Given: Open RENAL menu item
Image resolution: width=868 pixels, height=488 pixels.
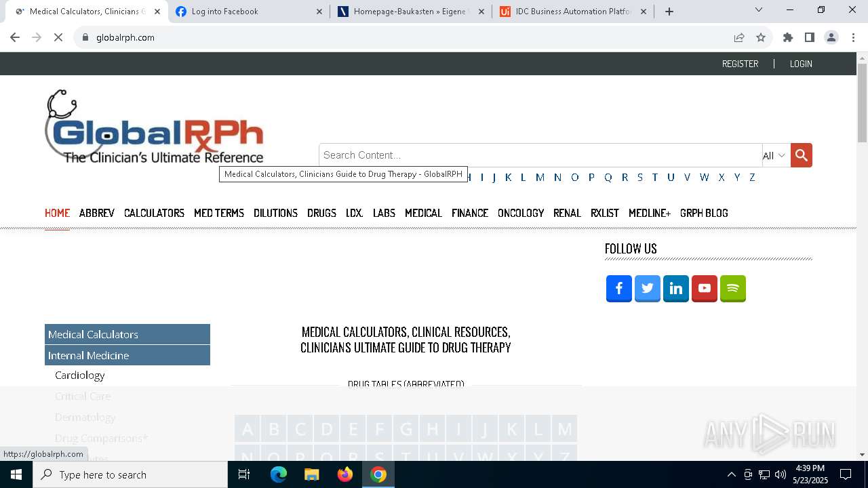Looking at the screenshot, I should tap(567, 213).
